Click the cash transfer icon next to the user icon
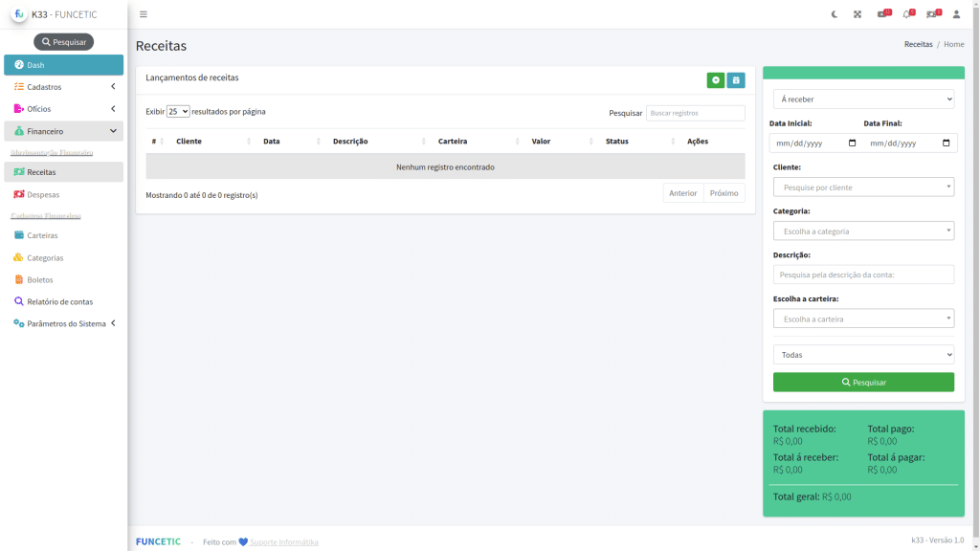980x551 pixels. 934,13
